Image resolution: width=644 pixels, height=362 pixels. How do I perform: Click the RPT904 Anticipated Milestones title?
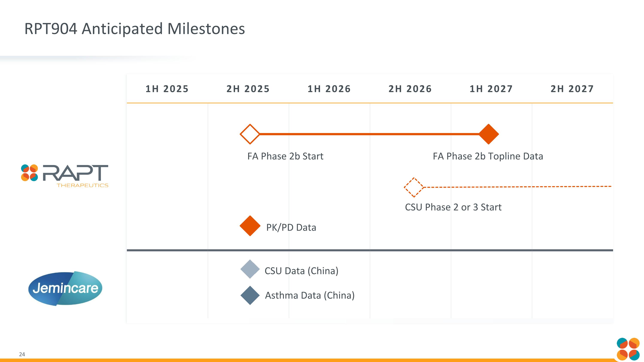[135, 29]
